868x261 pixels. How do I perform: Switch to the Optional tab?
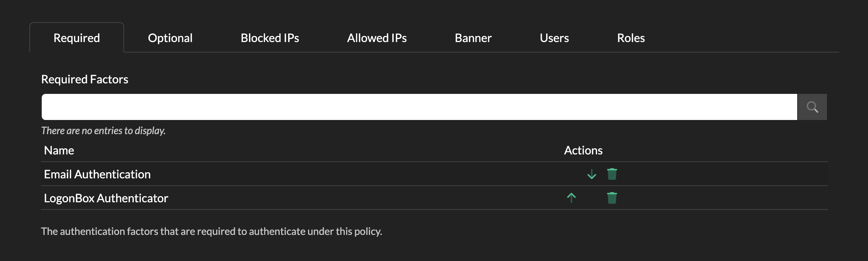170,38
